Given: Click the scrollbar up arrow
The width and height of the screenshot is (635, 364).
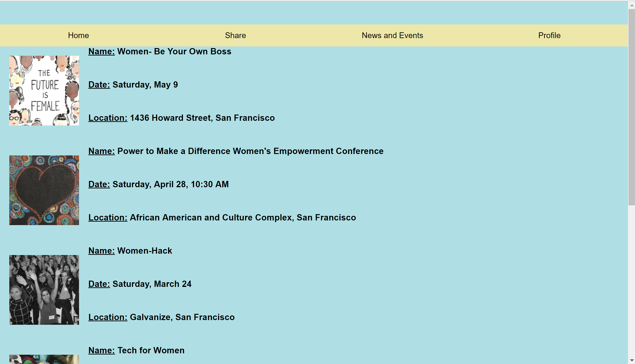Looking at the screenshot, I should 632,5.
